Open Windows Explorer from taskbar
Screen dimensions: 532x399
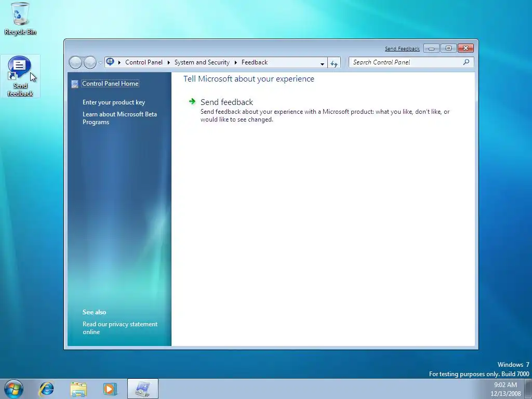tap(78, 389)
